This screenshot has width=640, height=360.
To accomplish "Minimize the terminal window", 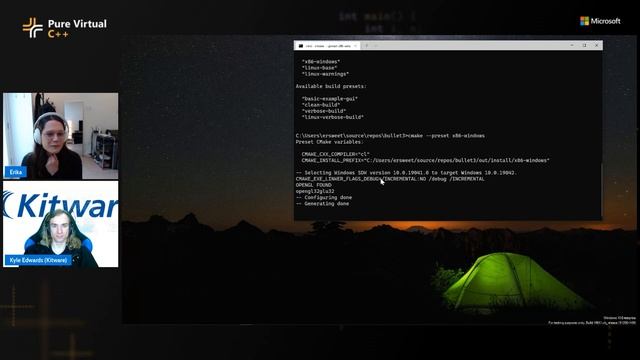I will pos(572,45).
